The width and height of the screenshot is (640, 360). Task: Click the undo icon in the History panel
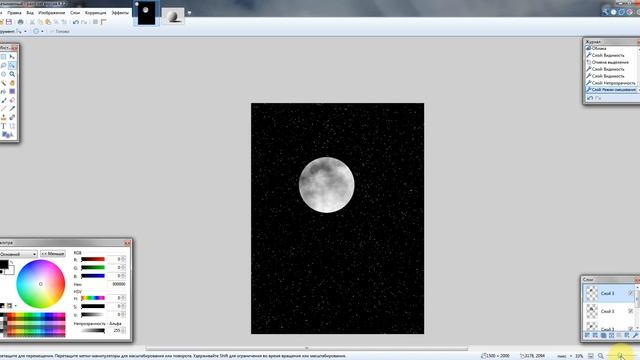590,98
